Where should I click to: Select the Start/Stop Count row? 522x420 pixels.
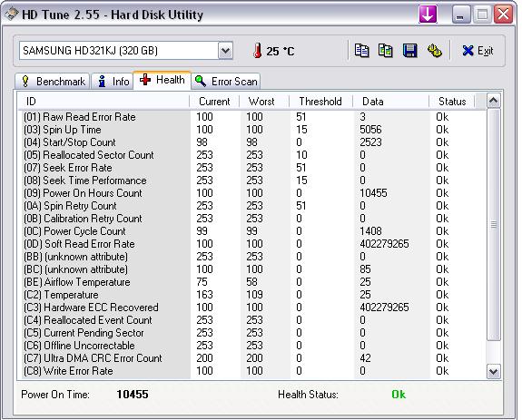click(253, 142)
